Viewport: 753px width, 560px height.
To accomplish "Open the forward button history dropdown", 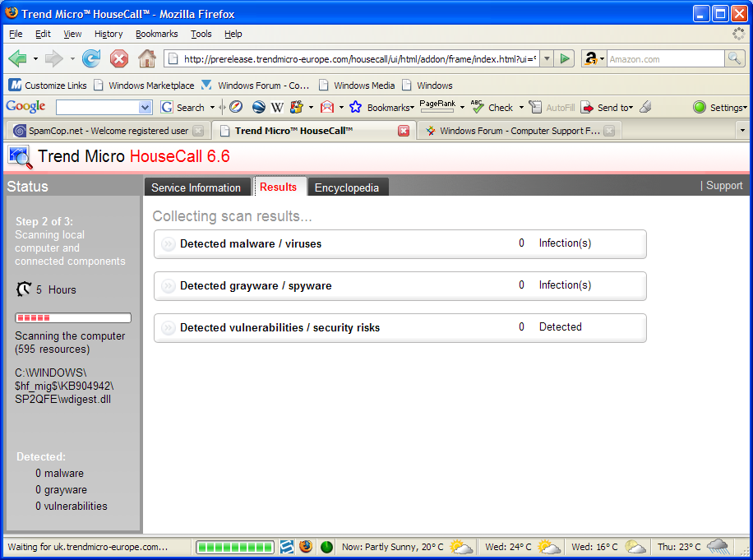I will (72, 59).
